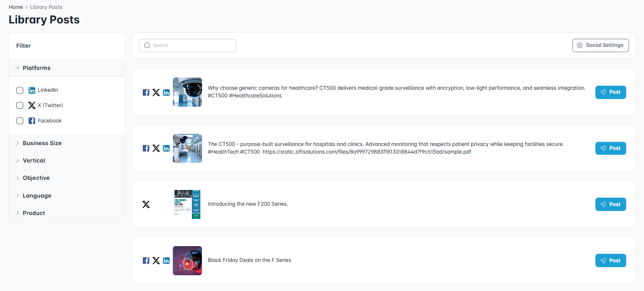Screen dimensions: 644x291
Task: Click X icon on Black Friday Deals post
Action: tap(156, 261)
